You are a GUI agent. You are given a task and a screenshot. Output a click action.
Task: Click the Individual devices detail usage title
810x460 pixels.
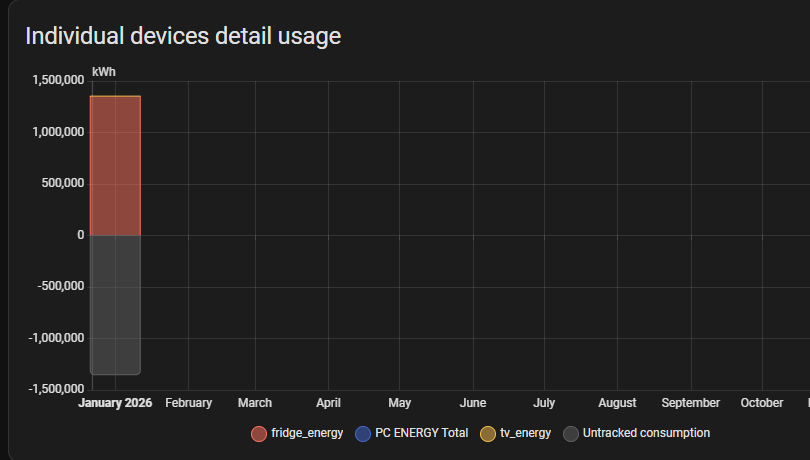[x=183, y=36]
